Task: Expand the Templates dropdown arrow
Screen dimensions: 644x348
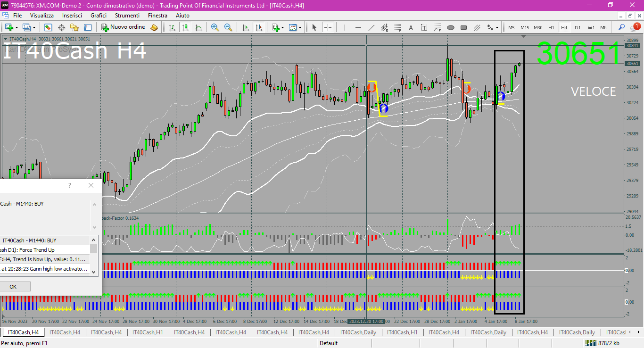Action: (300, 27)
